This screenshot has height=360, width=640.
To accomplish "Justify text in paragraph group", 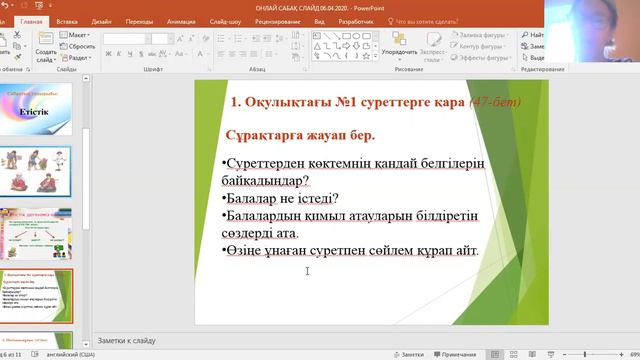I will pos(254,54).
